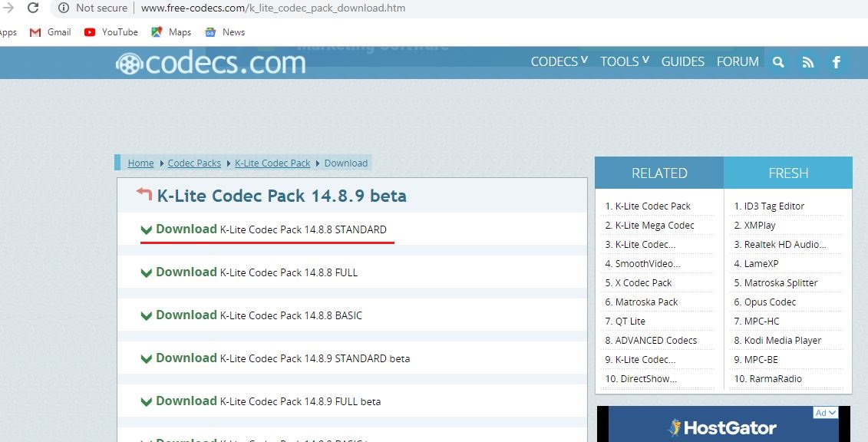This screenshot has height=442, width=868.
Task: Click the browser reload icon
Action: click(33, 8)
